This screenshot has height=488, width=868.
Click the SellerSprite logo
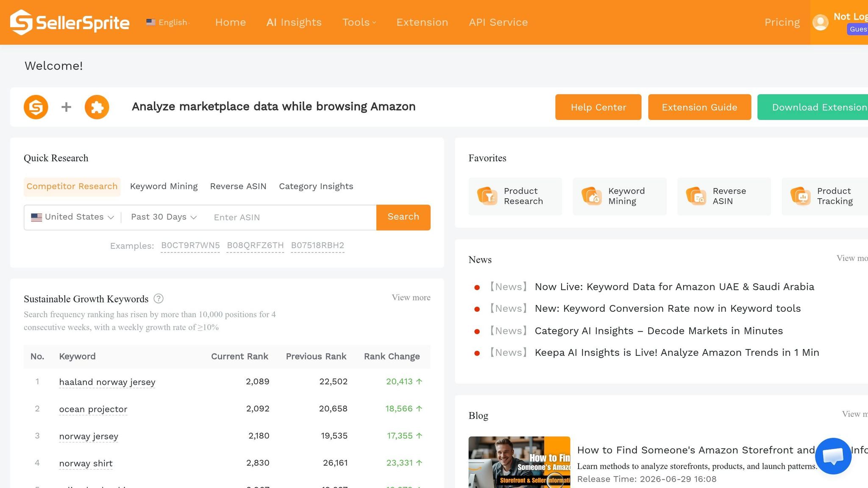[x=70, y=22]
